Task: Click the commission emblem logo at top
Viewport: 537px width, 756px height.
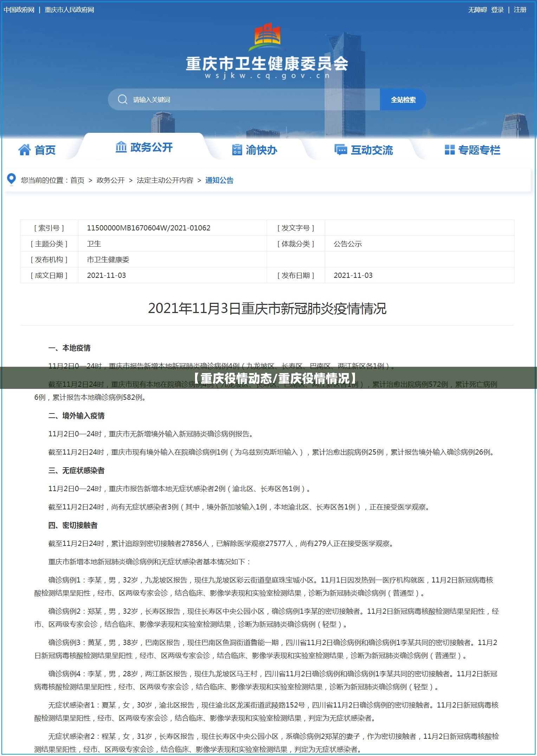Action: [x=267, y=37]
